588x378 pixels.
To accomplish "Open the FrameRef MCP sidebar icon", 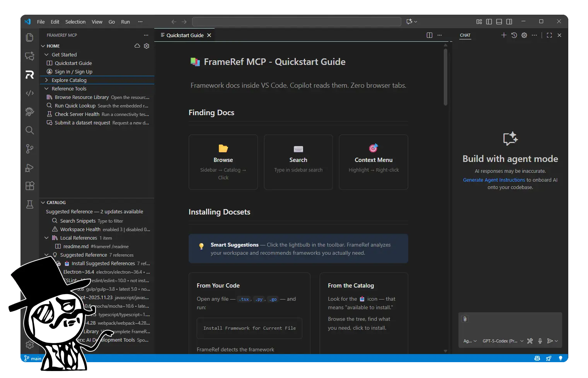I will 29,75.
